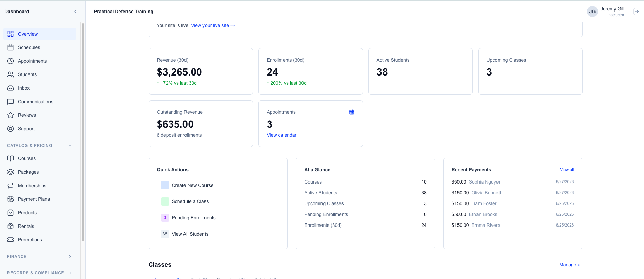
Task: Click the Products shopping bag icon
Action: pyautogui.click(x=11, y=213)
